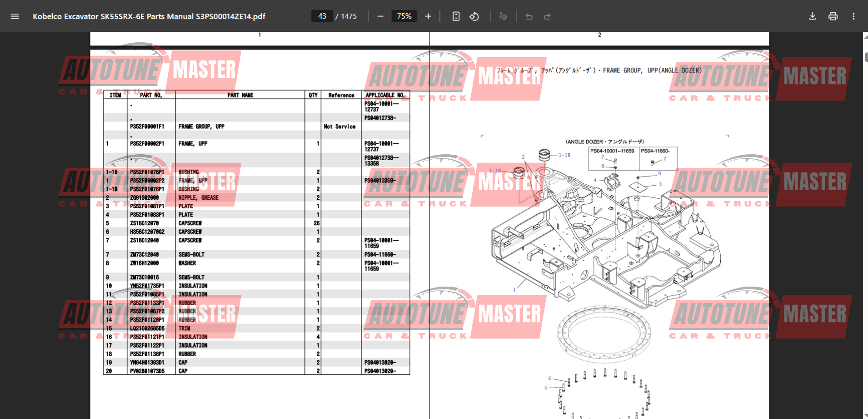Click the Undo arrow in toolbar
The width and height of the screenshot is (868, 419).
click(x=529, y=16)
